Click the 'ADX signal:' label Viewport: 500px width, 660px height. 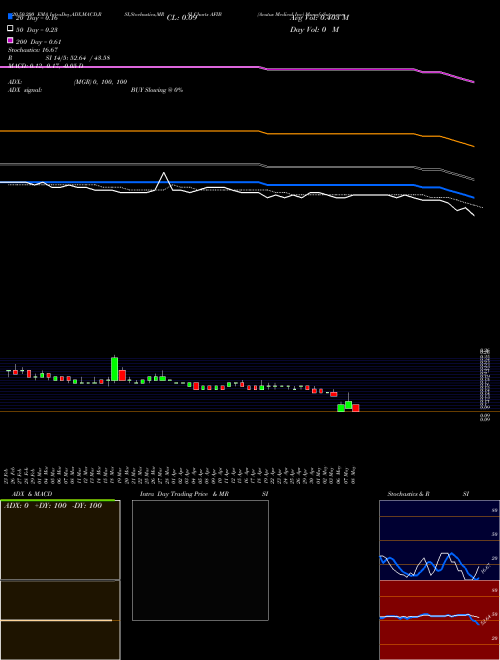25,90
